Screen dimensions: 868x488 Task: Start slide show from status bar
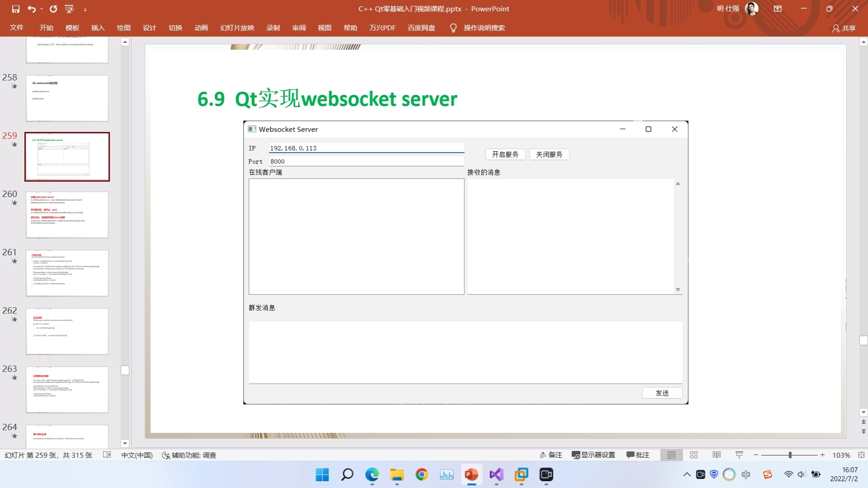739,455
